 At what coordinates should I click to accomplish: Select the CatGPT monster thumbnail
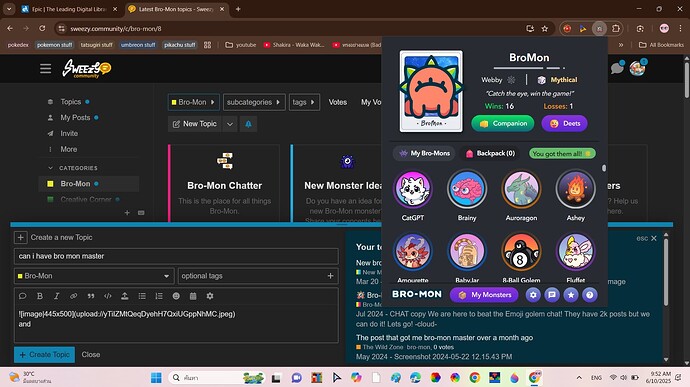click(x=412, y=189)
